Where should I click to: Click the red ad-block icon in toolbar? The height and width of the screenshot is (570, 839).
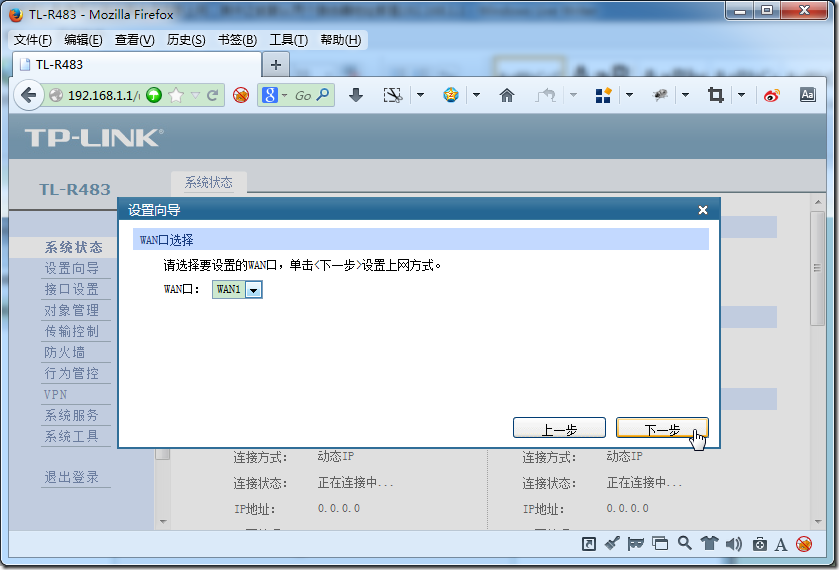coord(241,95)
